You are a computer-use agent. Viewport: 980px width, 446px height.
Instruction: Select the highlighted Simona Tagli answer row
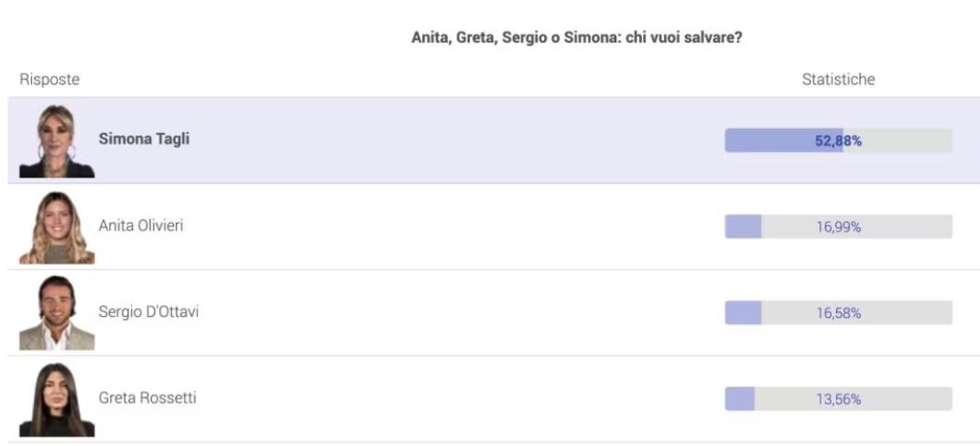[458, 140]
